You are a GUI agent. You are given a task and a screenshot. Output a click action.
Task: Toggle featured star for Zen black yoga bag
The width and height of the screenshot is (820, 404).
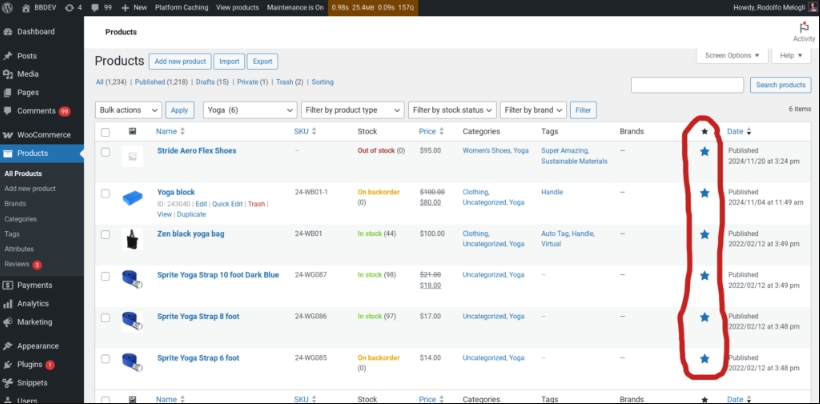704,235
